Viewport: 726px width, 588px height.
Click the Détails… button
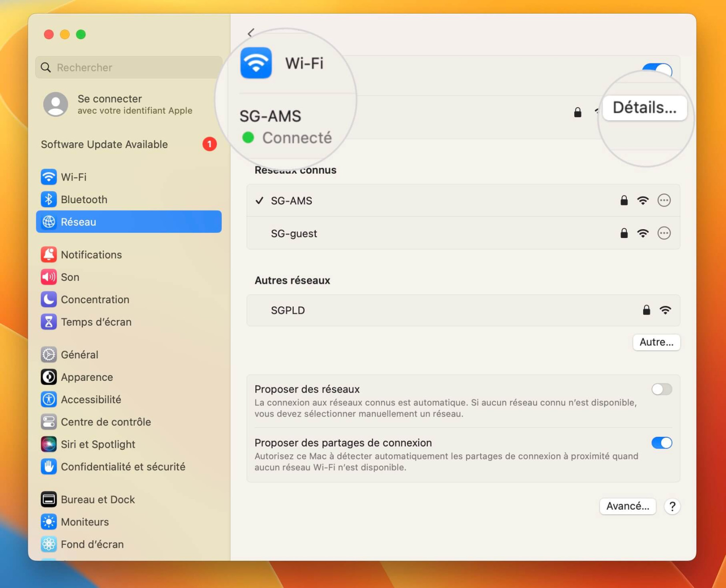(644, 108)
